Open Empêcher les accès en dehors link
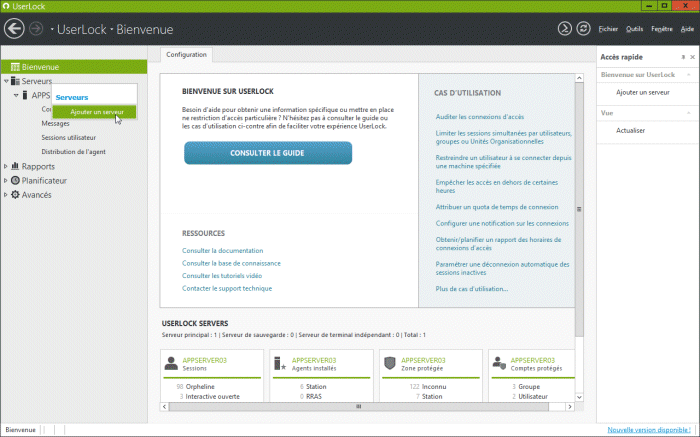The height and width of the screenshot is (437, 700). (496, 186)
